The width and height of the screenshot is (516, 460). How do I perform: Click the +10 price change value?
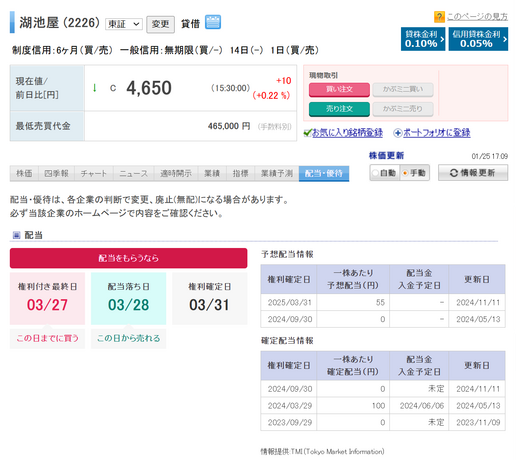[283, 81]
